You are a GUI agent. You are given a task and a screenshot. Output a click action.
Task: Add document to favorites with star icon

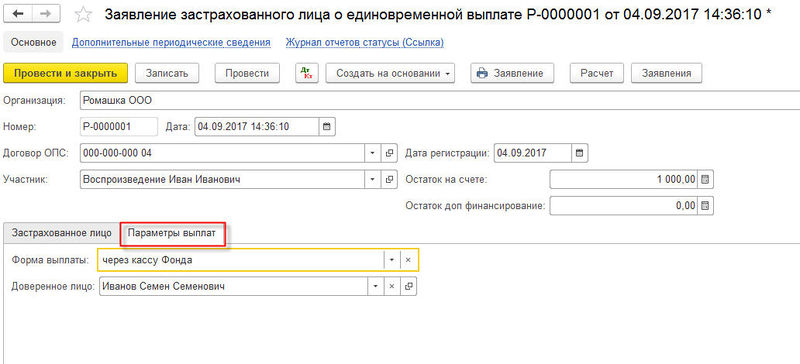point(83,15)
